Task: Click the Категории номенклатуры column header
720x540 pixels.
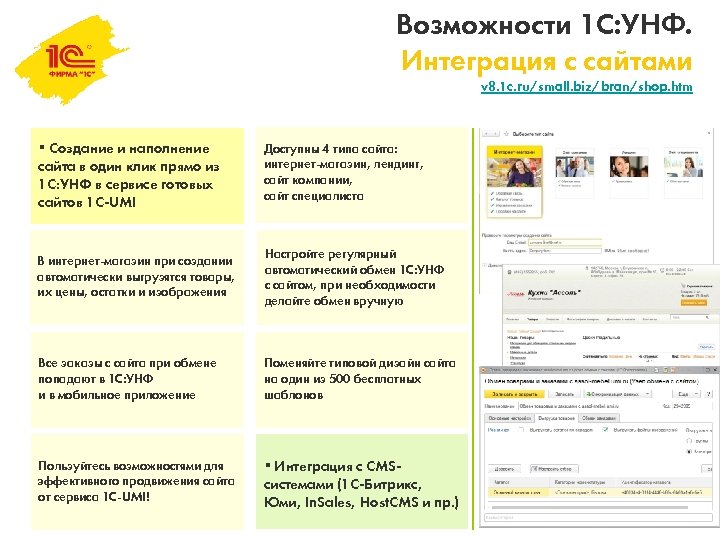Action: (583, 482)
